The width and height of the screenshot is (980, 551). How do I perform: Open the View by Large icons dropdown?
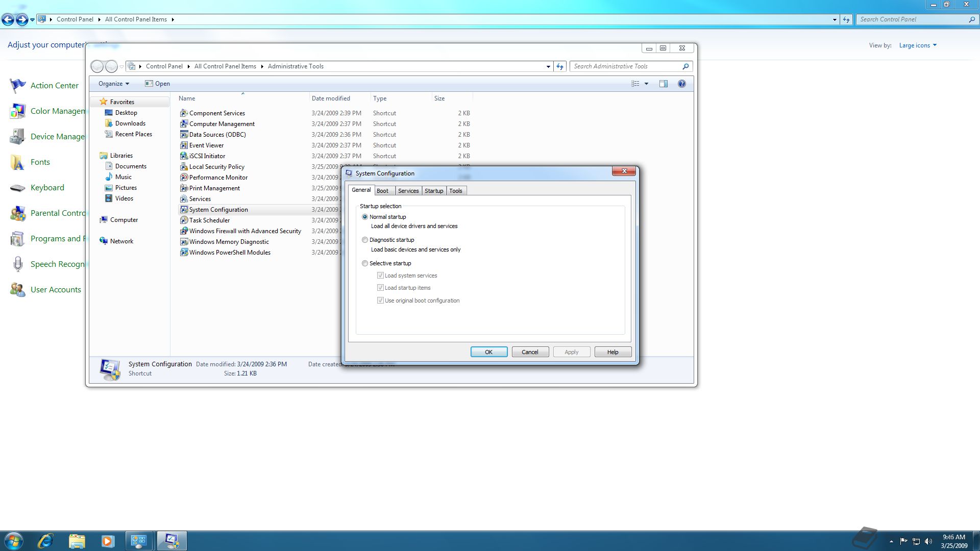point(918,45)
